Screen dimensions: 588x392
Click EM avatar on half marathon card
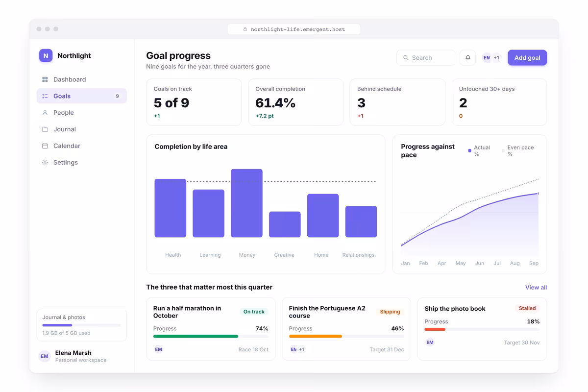tap(158, 349)
